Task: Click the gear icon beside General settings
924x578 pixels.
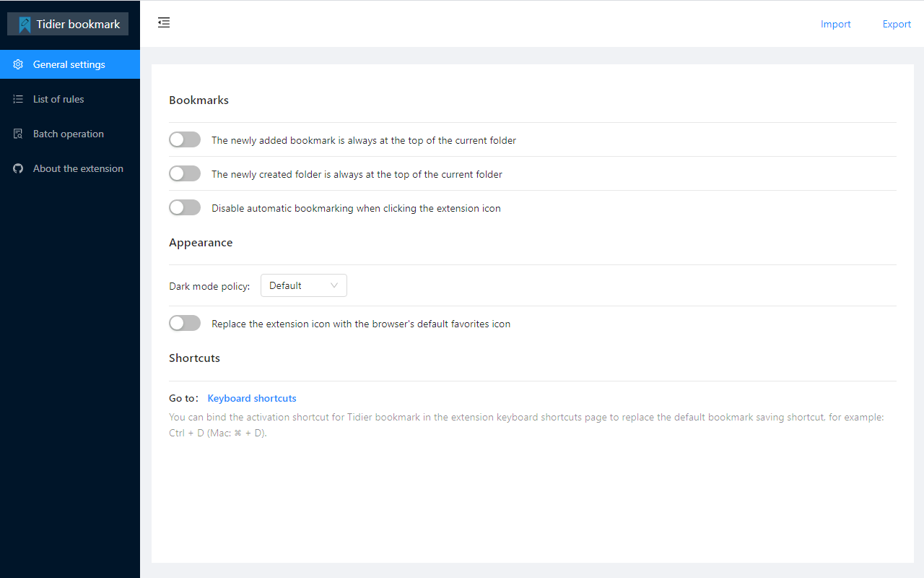Action: [x=18, y=64]
